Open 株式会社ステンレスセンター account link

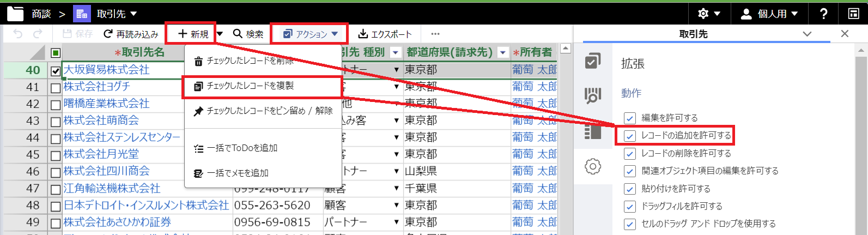click(x=122, y=137)
